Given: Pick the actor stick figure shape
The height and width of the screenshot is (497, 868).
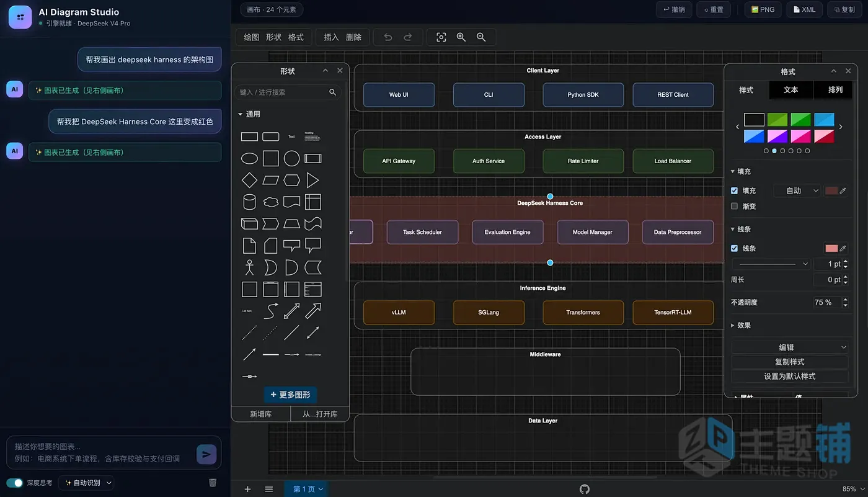Looking at the screenshot, I should tap(249, 267).
